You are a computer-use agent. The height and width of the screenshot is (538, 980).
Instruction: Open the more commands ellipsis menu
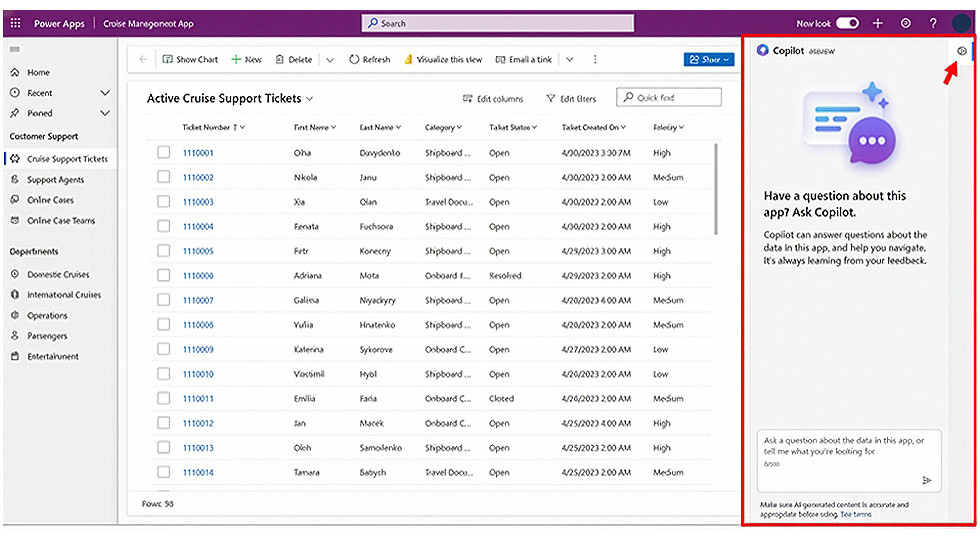point(595,60)
